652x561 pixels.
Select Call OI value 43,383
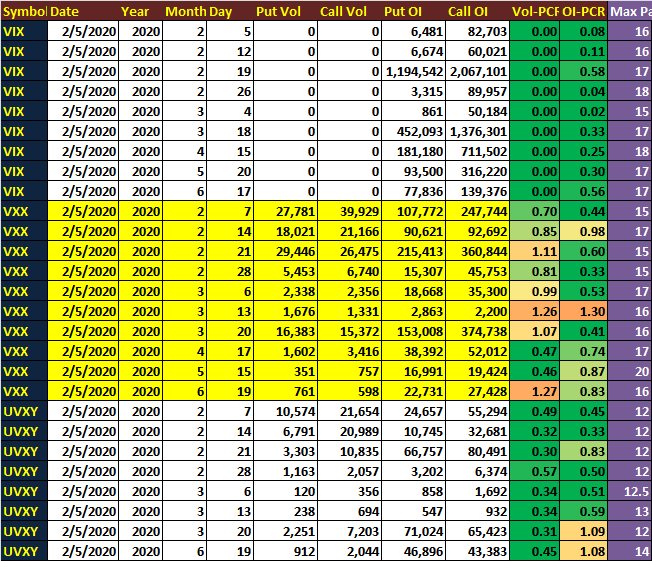click(477, 551)
